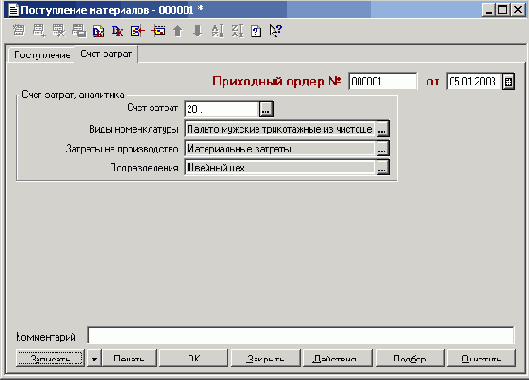
Task: Open the calendar next to the date field
Action: coord(508,81)
